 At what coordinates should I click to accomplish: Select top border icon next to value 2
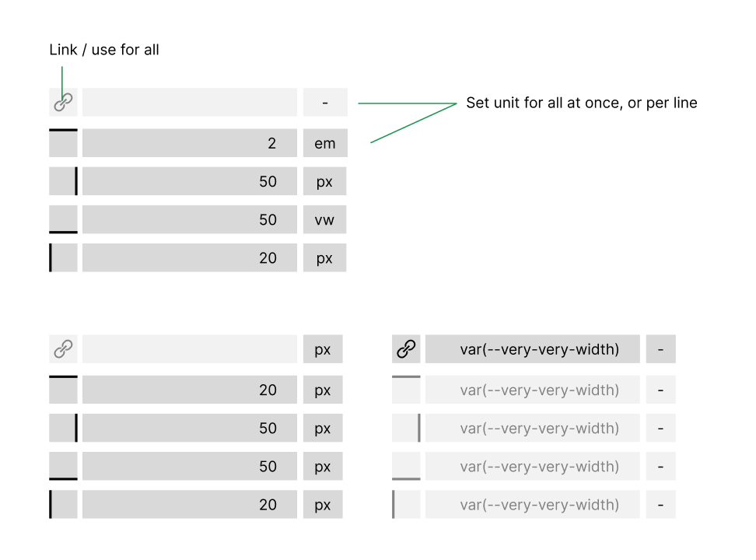[x=63, y=143]
